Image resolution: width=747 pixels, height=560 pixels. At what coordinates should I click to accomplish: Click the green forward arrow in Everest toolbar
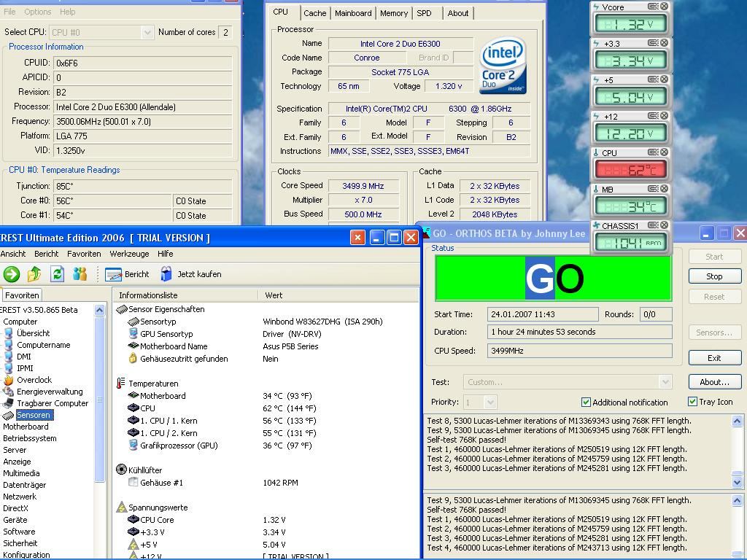click(x=12, y=274)
